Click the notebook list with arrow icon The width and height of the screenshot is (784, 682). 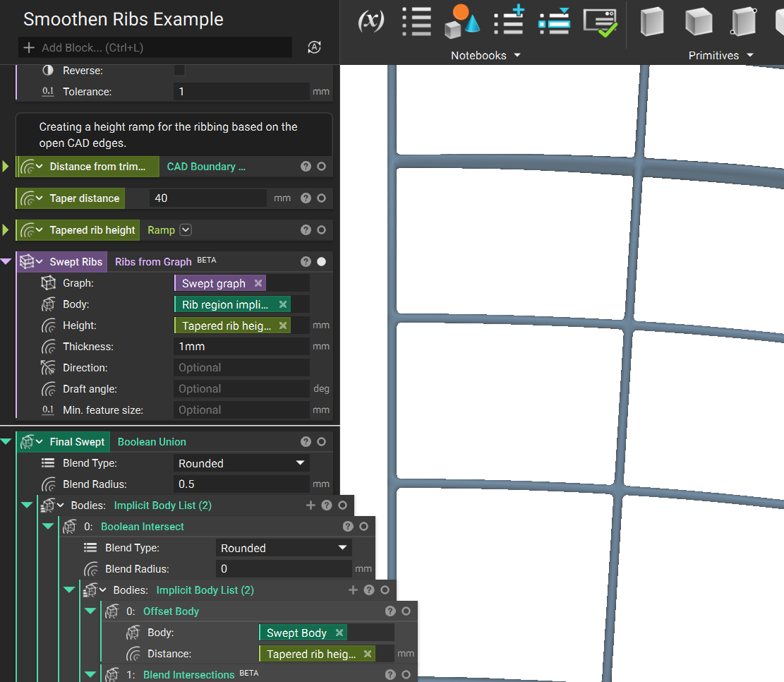tap(554, 21)
